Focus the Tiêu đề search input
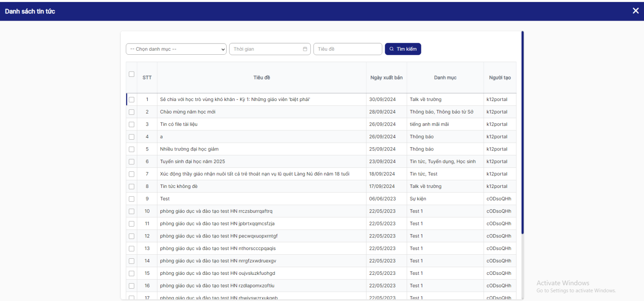This screenshot has width=644, height=301. (347, 49)
